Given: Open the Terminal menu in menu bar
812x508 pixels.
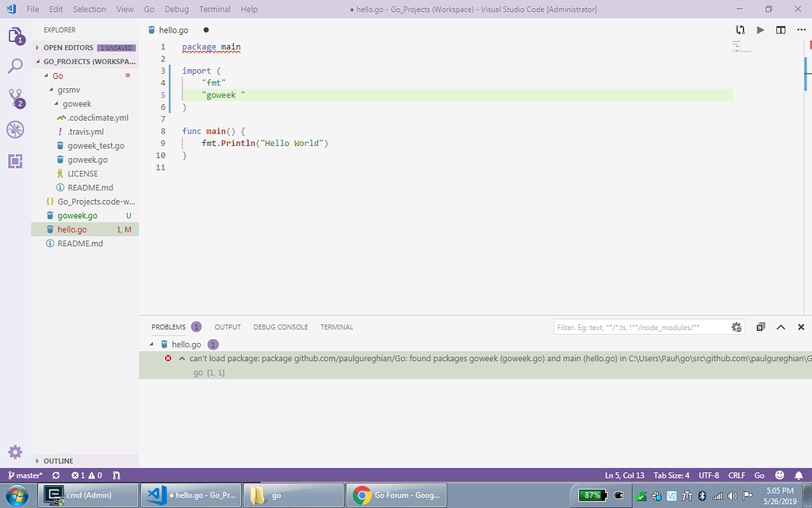Looking at the screenshot, I should click(214, 10).
